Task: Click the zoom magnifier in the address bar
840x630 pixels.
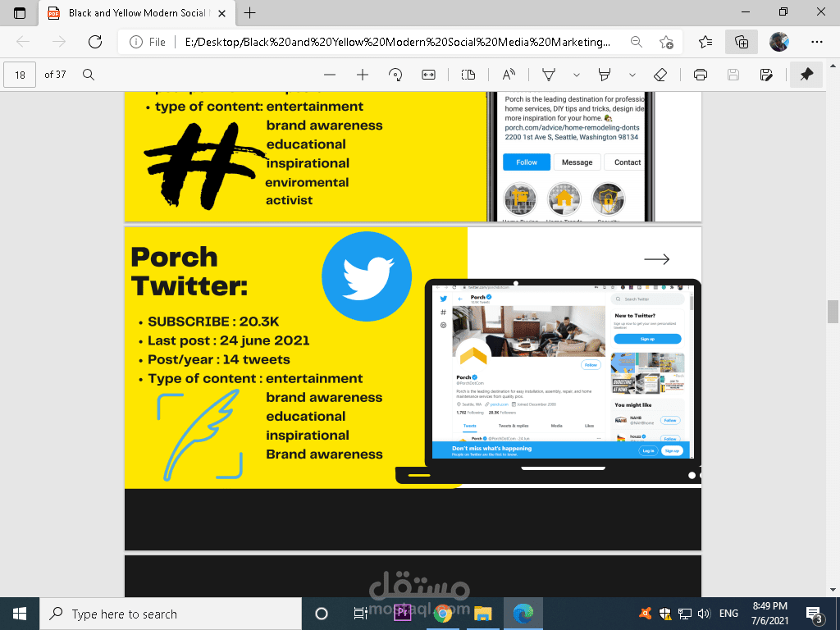Action: [636, 42]
